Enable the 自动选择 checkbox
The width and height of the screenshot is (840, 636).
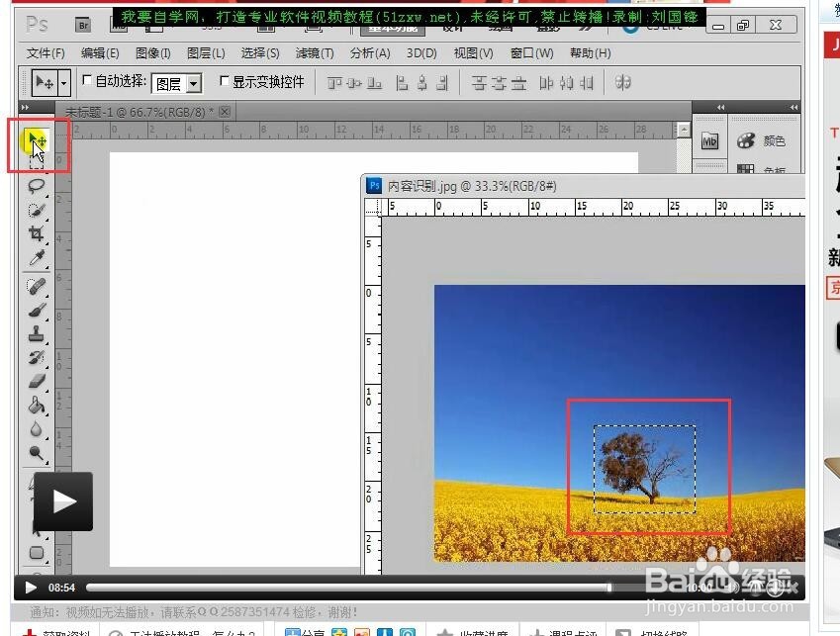point(86,80)
